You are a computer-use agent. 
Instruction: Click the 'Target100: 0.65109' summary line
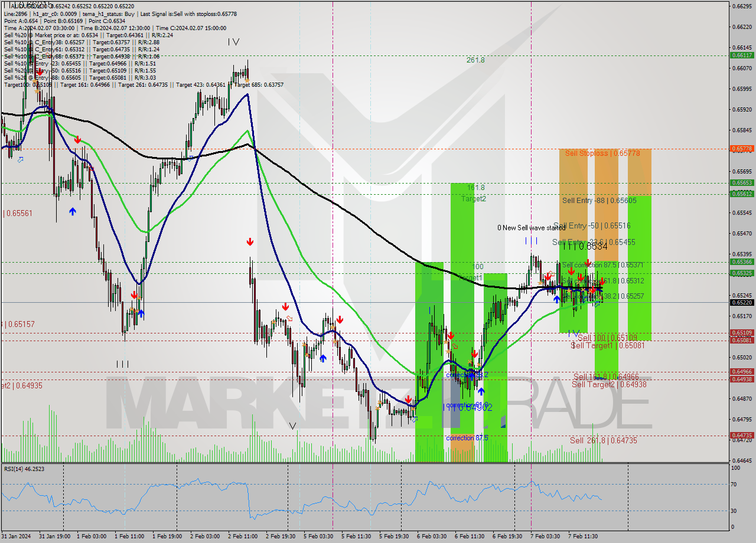coord(144,84)
